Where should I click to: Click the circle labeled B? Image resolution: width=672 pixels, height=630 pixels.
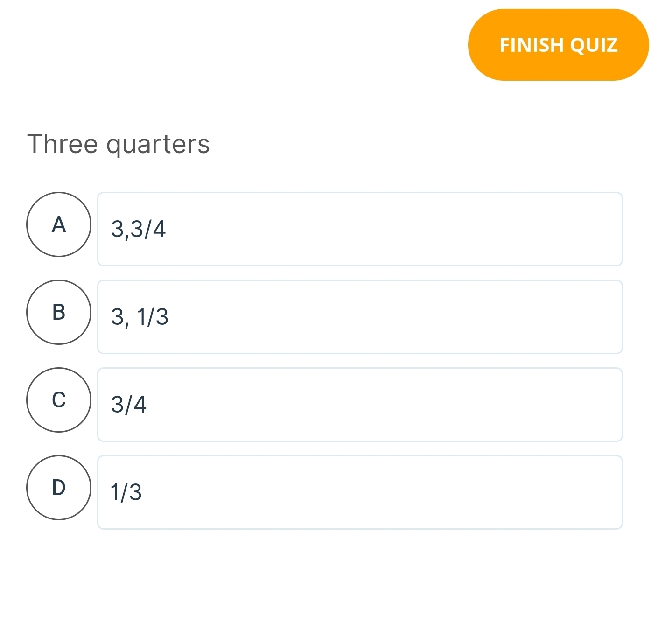coord(59,313)
